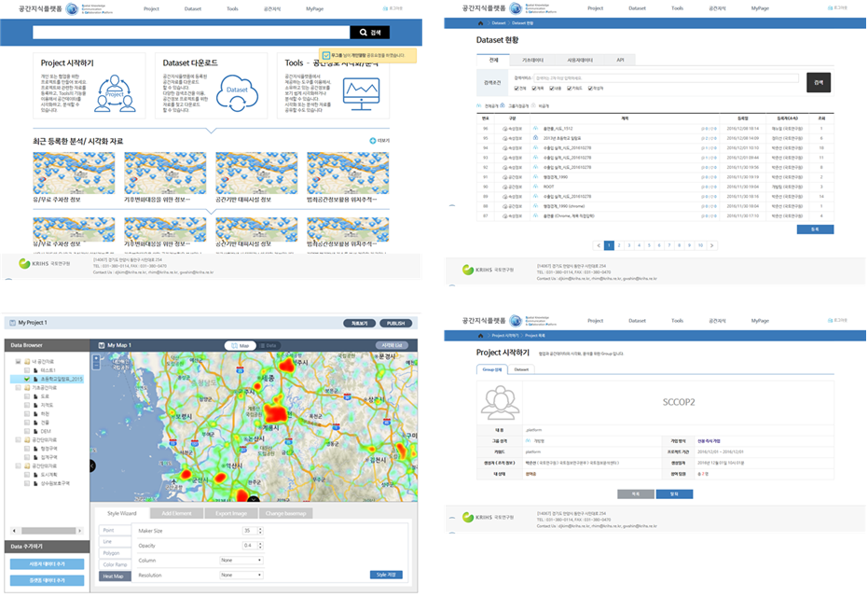Click the home page search input field

tap(191, 33)
